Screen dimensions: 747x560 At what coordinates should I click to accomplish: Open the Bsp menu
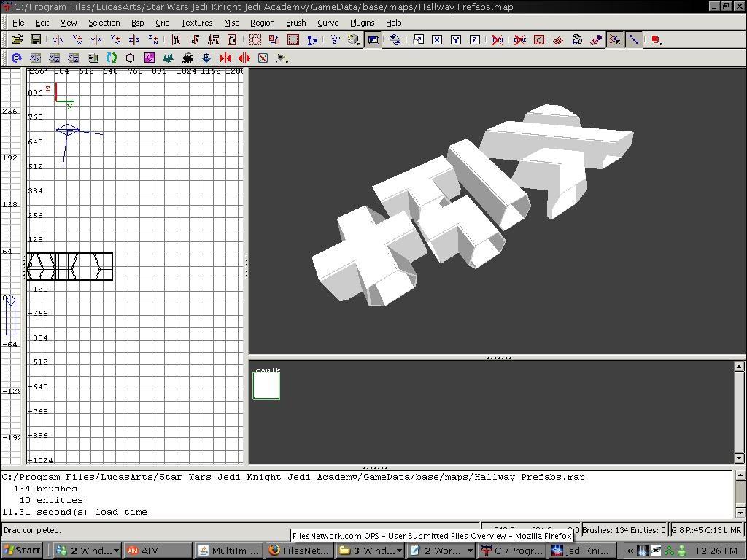137,23
